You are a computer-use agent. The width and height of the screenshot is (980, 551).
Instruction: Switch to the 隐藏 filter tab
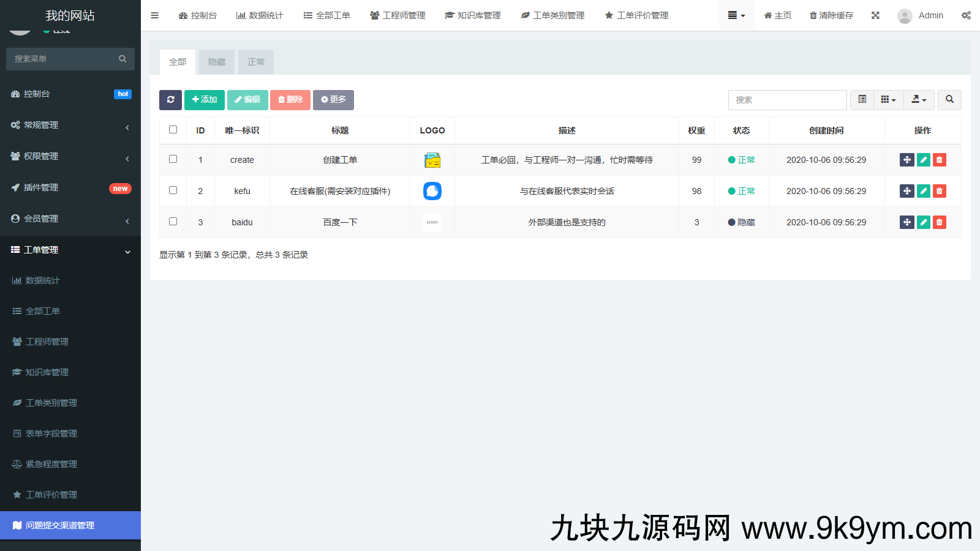[x=217, y=62]
